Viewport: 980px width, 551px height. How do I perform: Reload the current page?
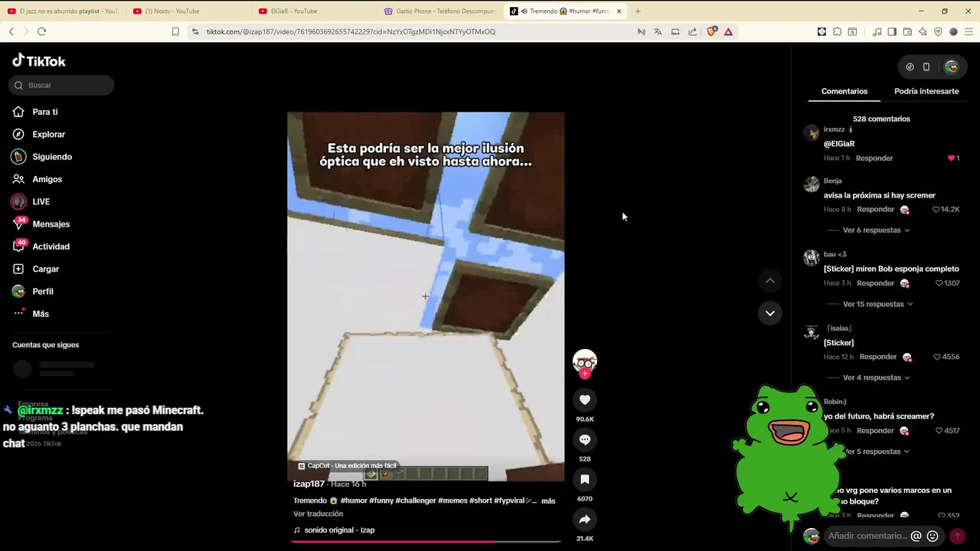(41, 31)
